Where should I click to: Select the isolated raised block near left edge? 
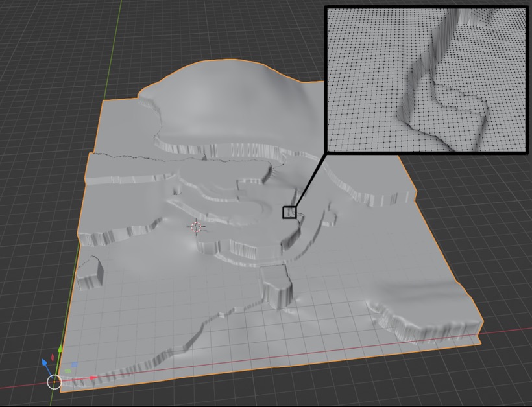90,271
